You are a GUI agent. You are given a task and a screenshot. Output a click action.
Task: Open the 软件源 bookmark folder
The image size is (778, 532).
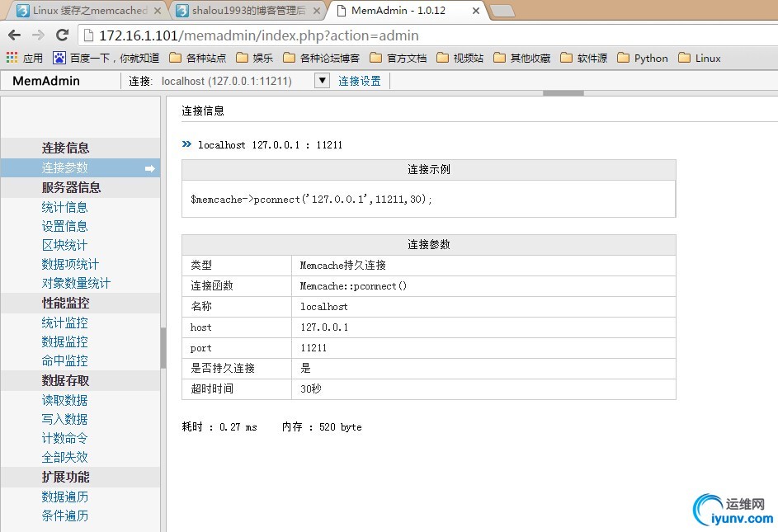tap(584, 58)
